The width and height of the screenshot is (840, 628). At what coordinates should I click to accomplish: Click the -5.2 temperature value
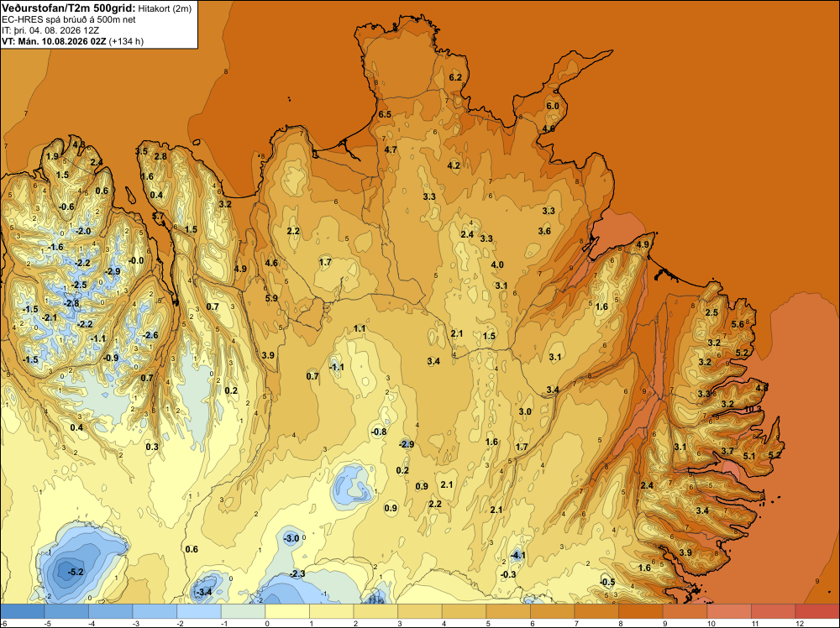pyautogui.click(x=76, y=572)
